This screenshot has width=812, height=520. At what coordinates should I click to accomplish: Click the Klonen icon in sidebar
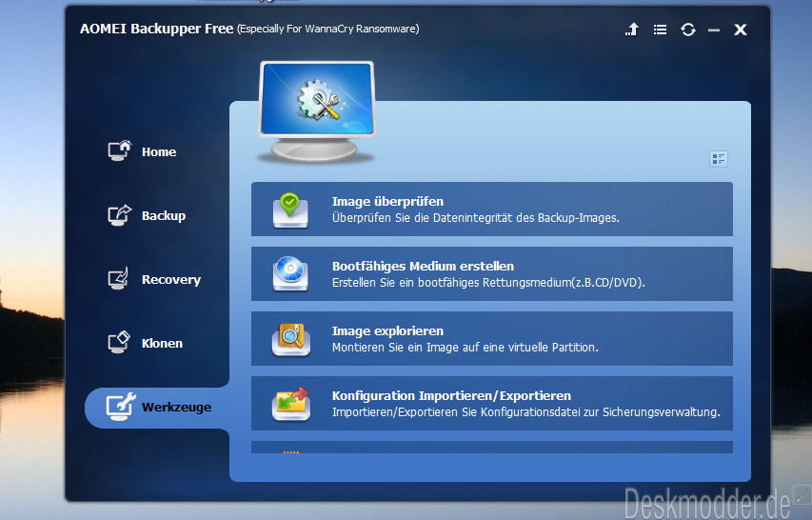[x=119, y=342]
